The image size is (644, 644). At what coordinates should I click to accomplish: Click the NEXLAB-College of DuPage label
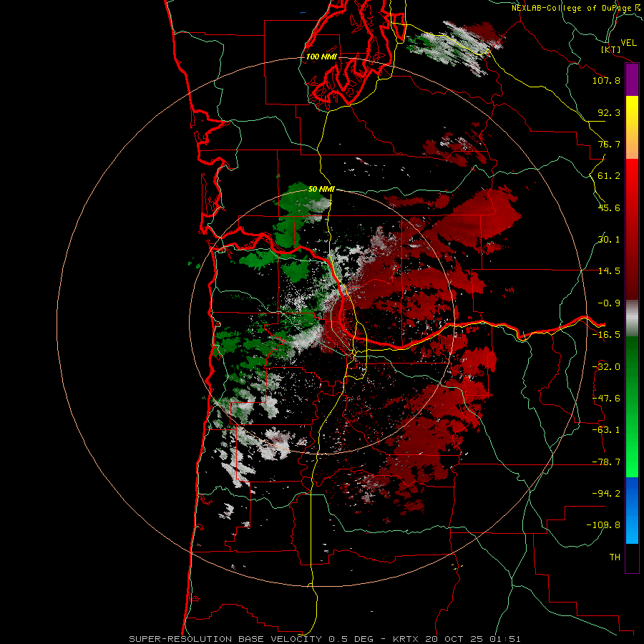(x=575, y=8)
